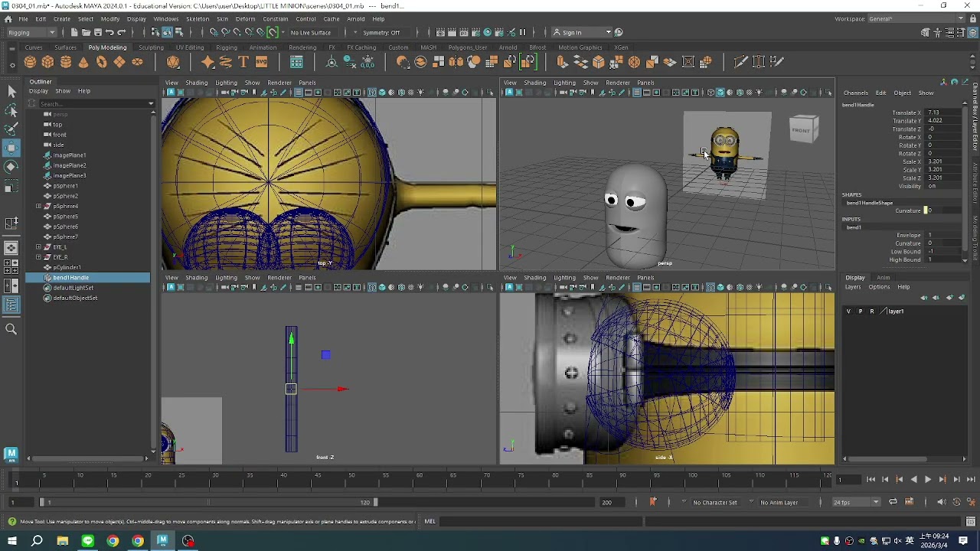Create a polygon sphere from the shelf
The height and width of the screenshot is (551, 980).
click(30, 62)
